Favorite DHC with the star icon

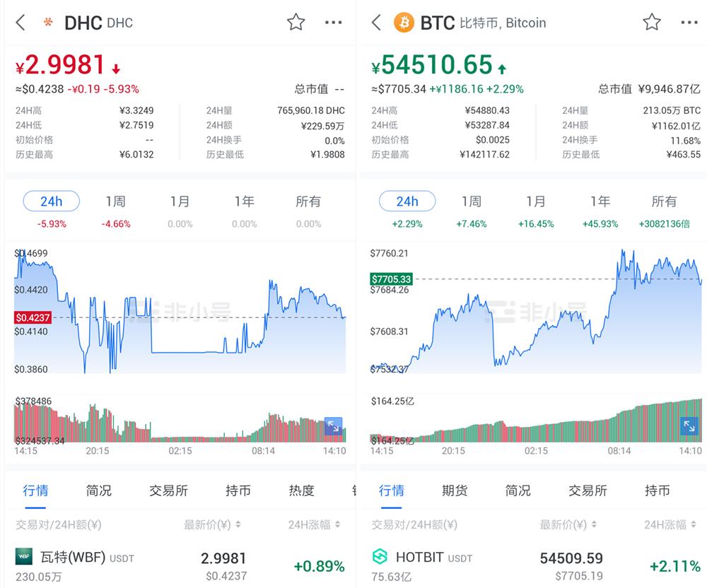click(x=296, y=22)
